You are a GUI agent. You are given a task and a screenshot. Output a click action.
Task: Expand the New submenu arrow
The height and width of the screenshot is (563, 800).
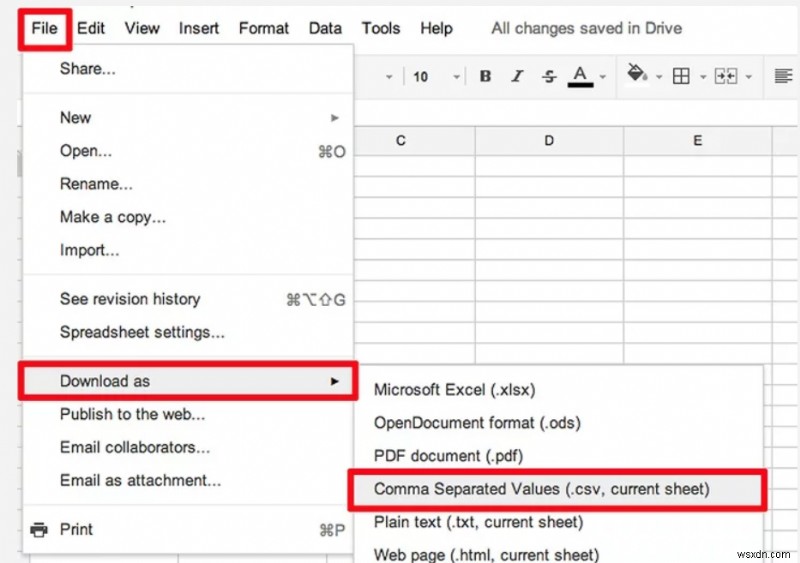pyautogui.click(x=335, y=118)
